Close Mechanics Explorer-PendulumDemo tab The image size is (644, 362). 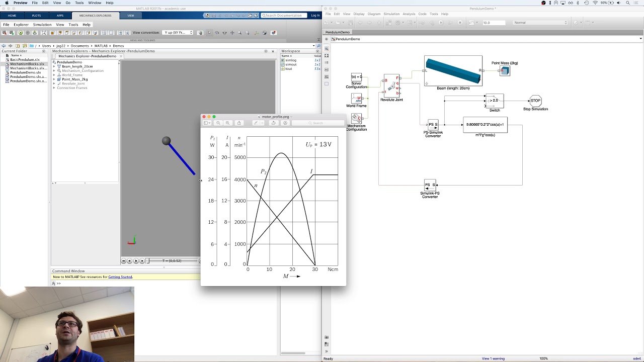point(121,56)
